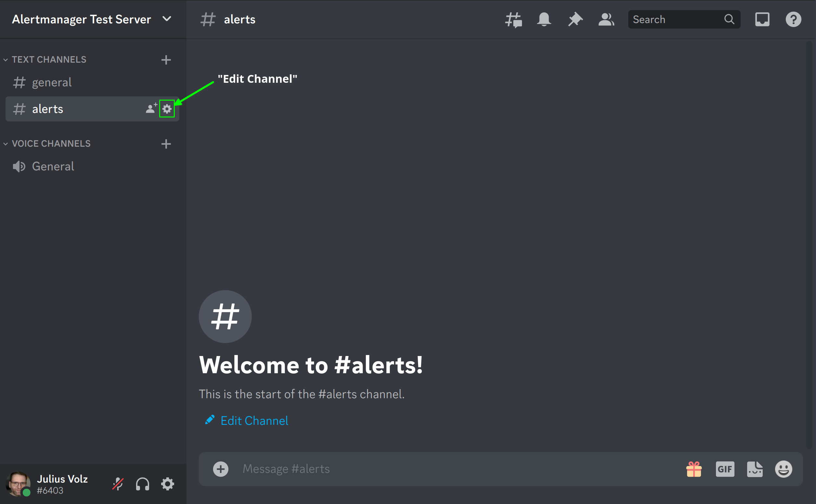Click the Edit Channel link

(x=254, y=420)
